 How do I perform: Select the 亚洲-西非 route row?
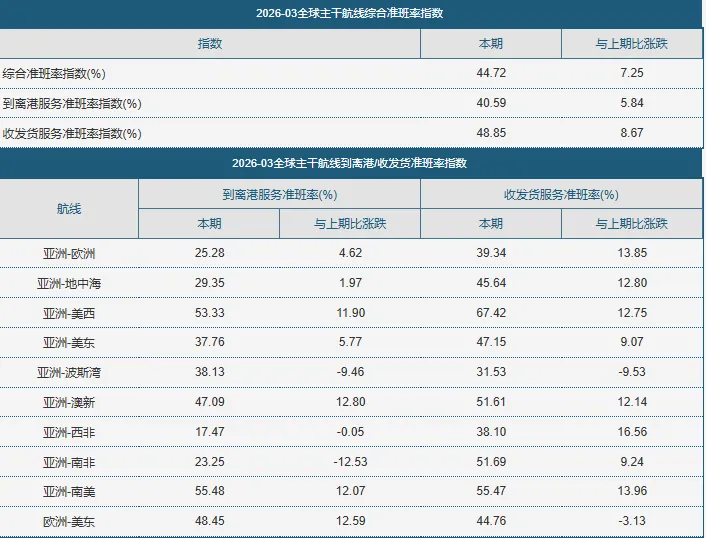pos(351,432)
